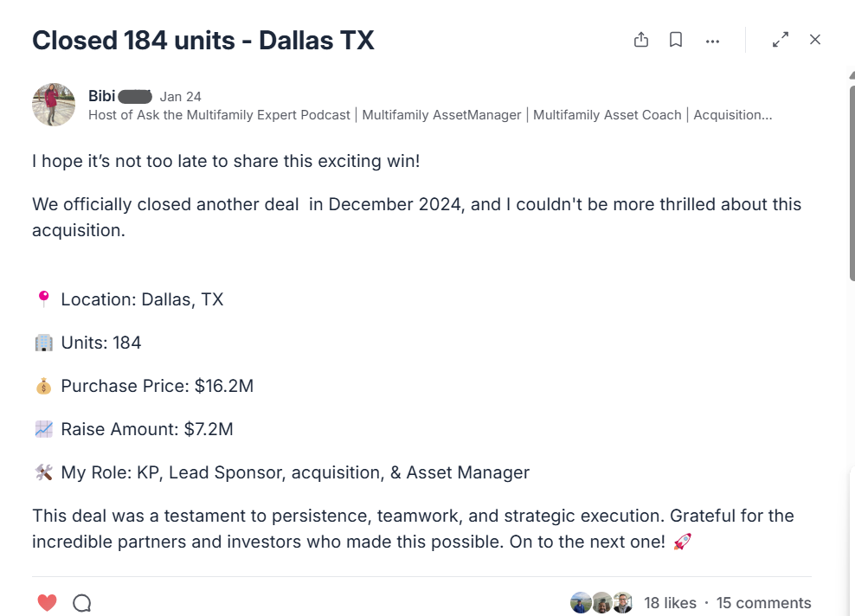Open the more options ellipsis menu
This screenshot has height=616, width=855.
pos(712,41)
